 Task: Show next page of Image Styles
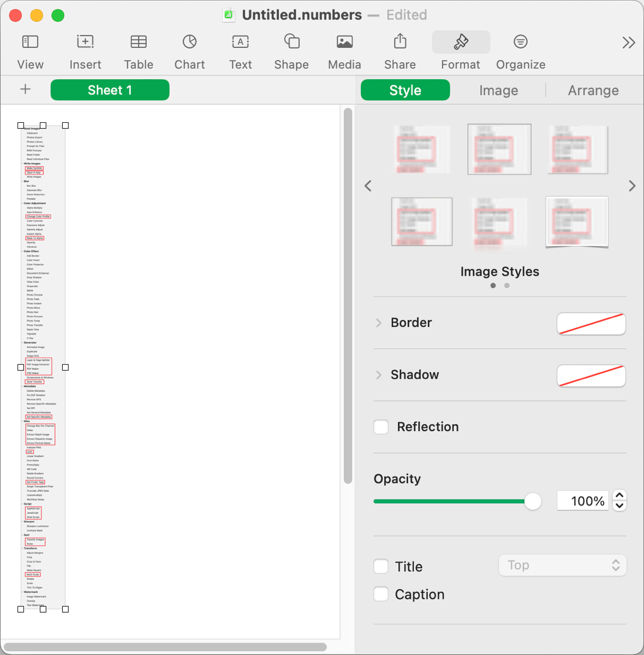tap(632, 186)
